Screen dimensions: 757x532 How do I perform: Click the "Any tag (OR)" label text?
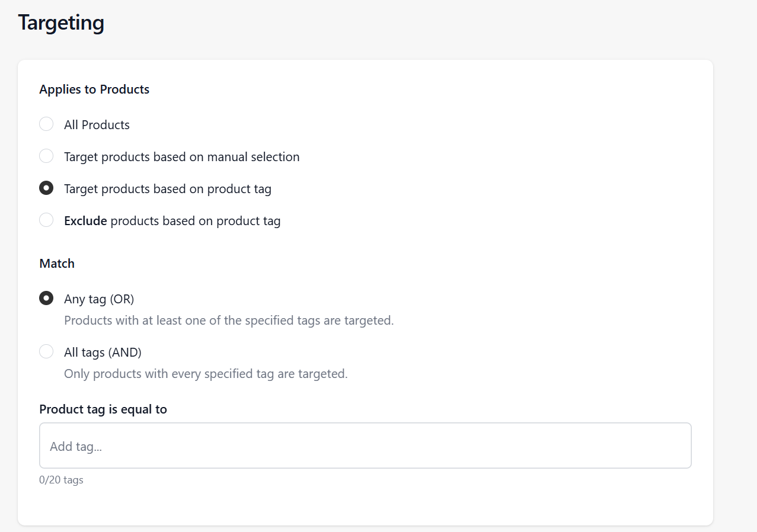pyautogui.click(x=99, y=299)
